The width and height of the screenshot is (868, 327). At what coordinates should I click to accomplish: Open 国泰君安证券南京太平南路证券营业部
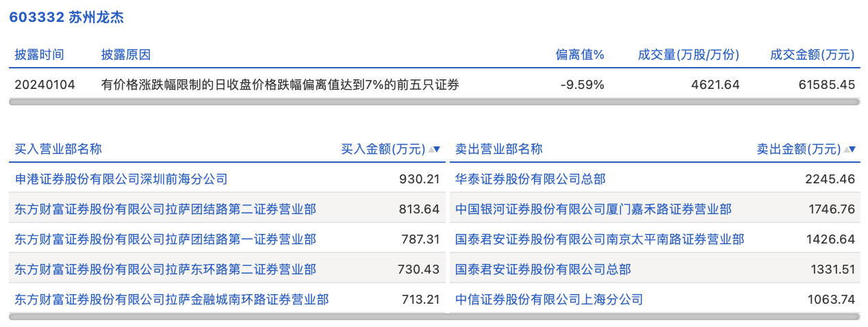[x=599, y=239]
